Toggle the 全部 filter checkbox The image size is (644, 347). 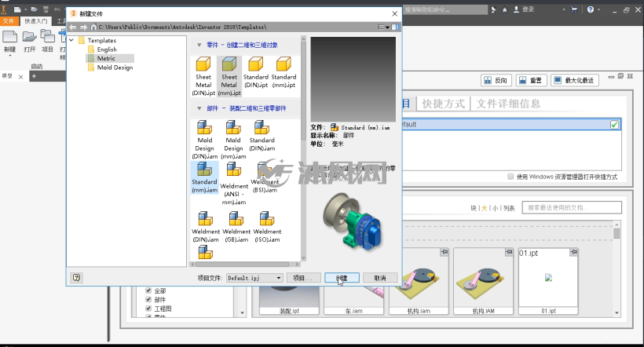[x=148, y=290]
